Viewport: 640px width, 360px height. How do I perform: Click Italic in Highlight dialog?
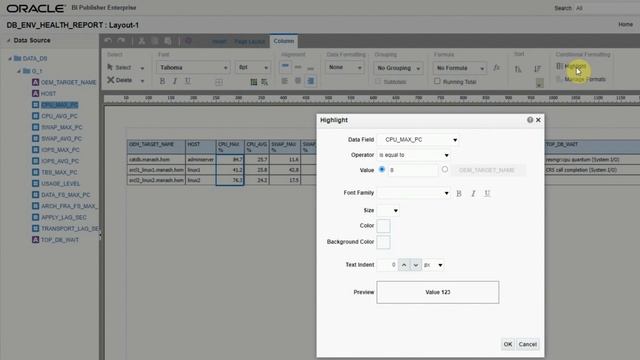coord(473,193)
